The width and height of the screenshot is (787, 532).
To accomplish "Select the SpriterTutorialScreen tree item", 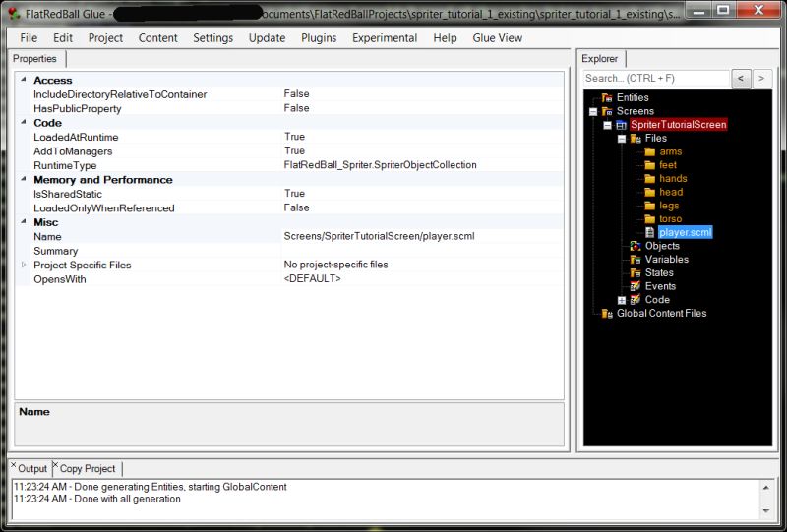I will 678,125.
